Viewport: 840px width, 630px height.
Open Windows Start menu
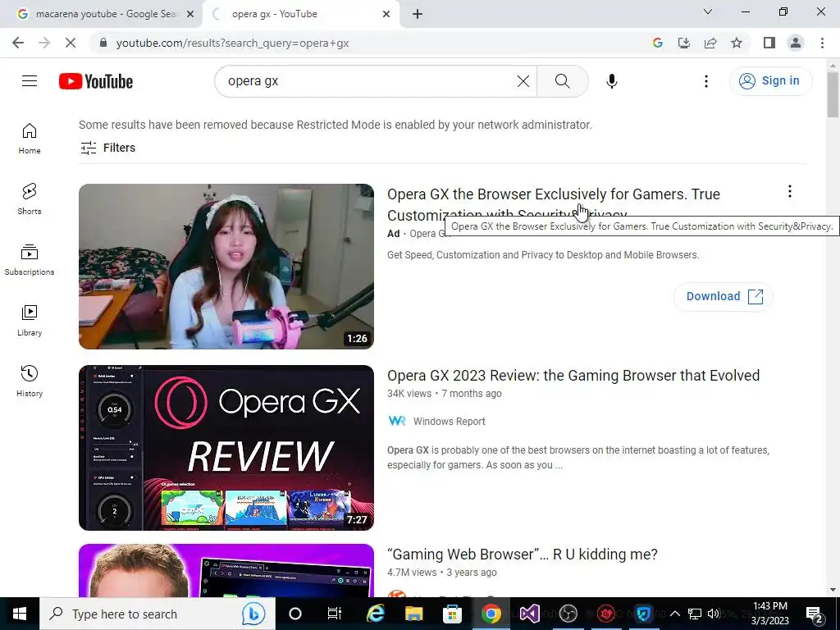coord(20,614)
